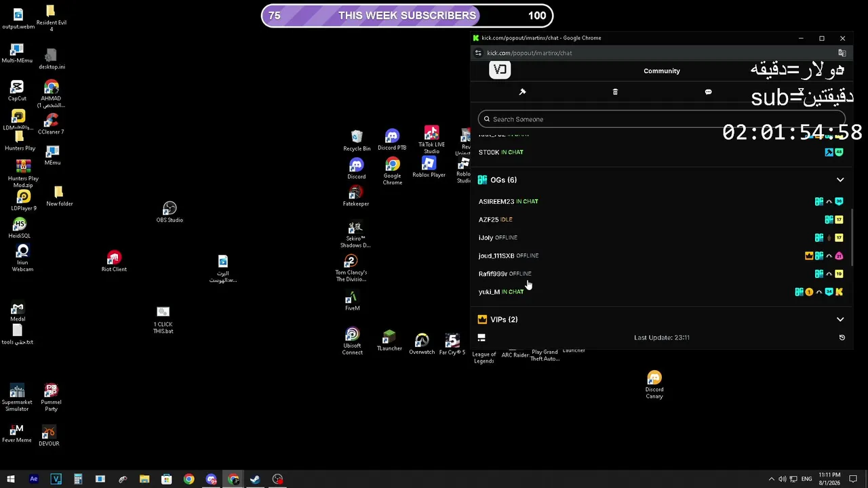Collapse the VIPs (2) section chevron
This screenshot has width=868, height=488.
point(840,319)
